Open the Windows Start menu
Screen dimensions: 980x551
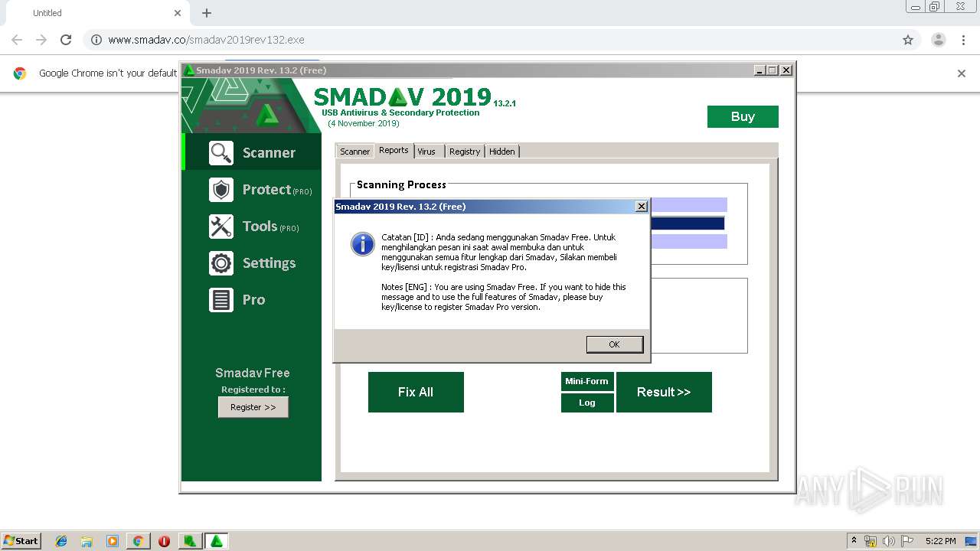pyautogui.click(x=21, y=541)
